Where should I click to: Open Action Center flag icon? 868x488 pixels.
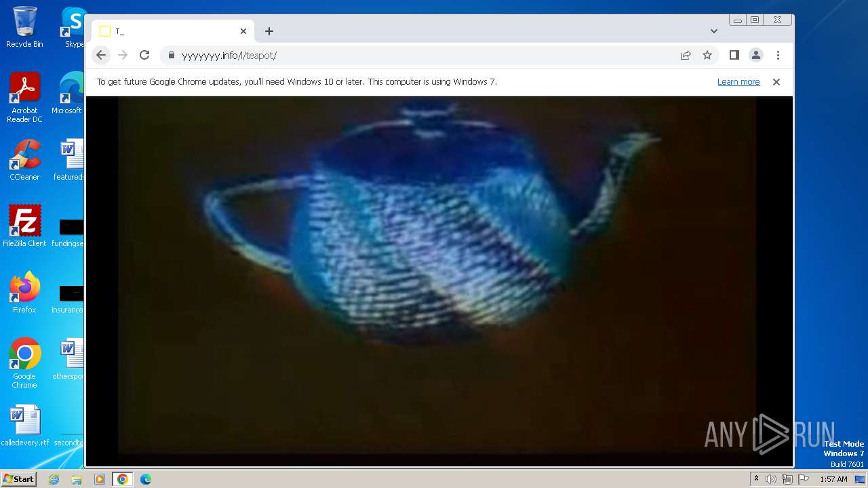(804, 479)
